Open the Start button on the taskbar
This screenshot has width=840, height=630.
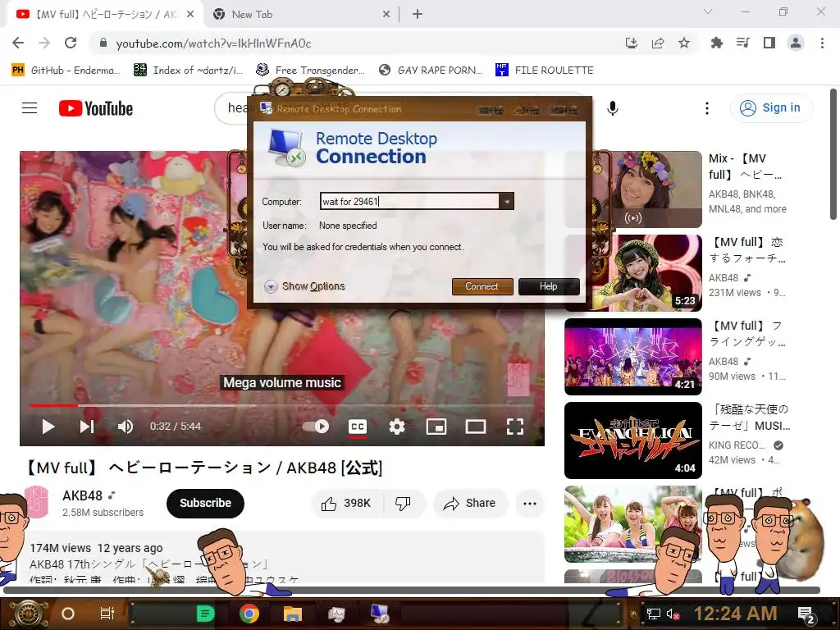(28, 613)
